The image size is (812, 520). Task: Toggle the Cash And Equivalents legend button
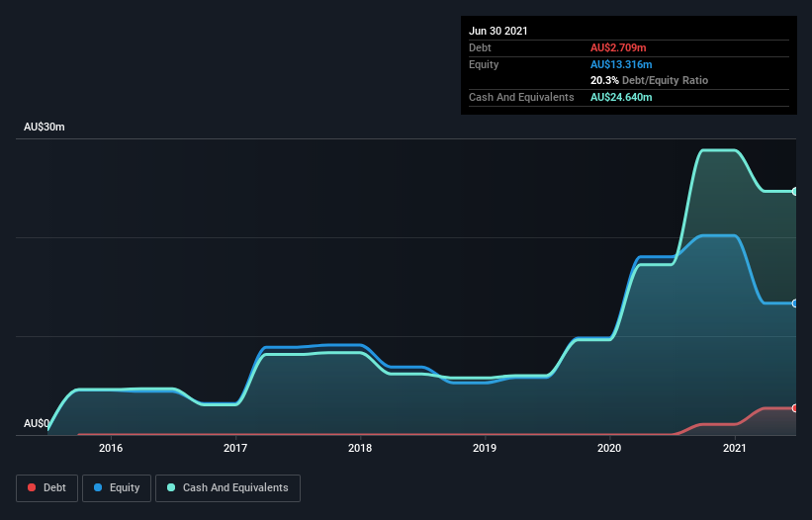[227, 488]
